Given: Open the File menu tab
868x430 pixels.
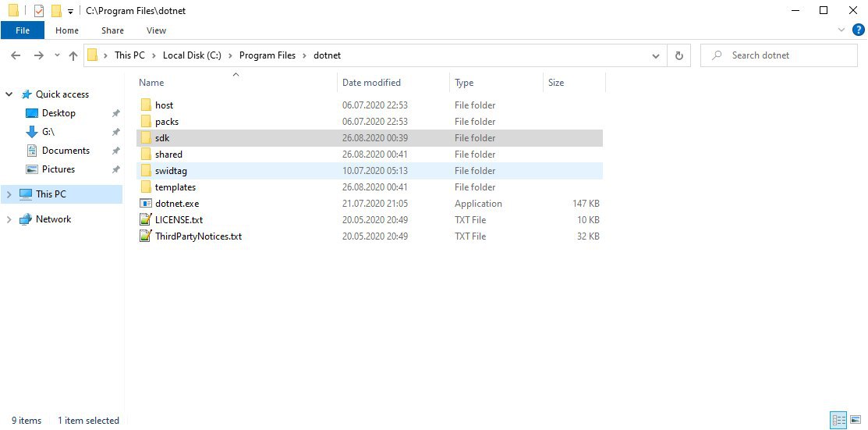Looking at the screenshot, I should coord(23,30).
